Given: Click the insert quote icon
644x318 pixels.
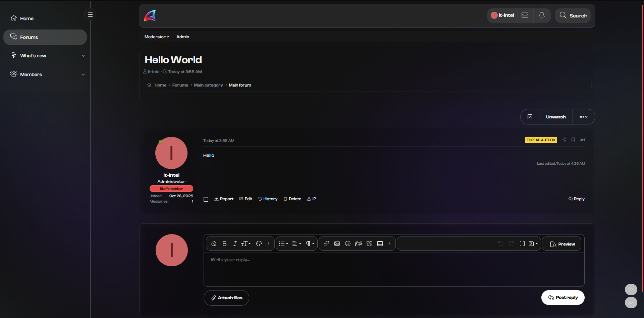Looking at the screenshot, I should (369, 244).
